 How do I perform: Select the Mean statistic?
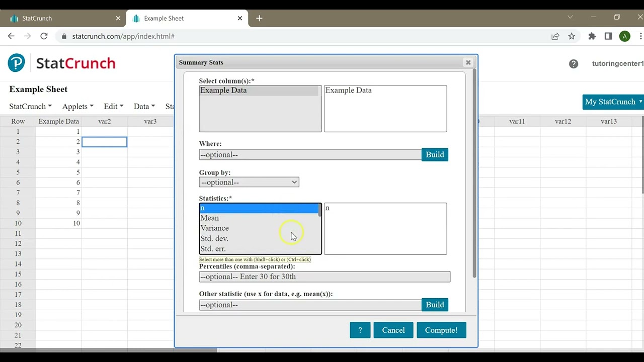click(259, 218)
